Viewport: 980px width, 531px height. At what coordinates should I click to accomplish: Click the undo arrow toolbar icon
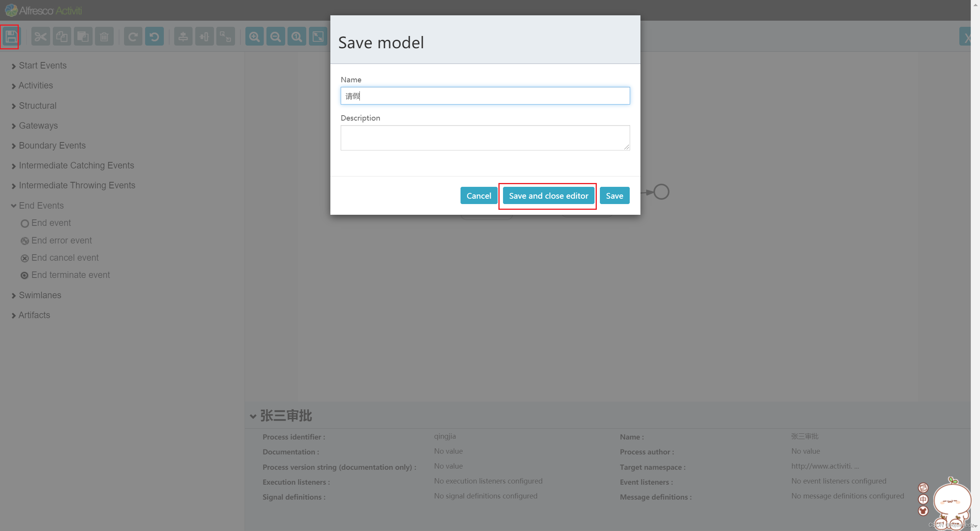pyautogui.click(x=154, y=37)
